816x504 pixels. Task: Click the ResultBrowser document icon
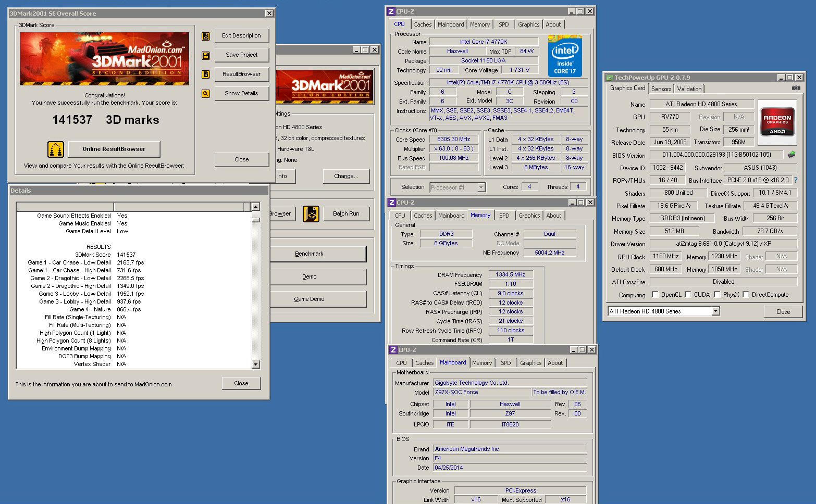tap(206, 74)
